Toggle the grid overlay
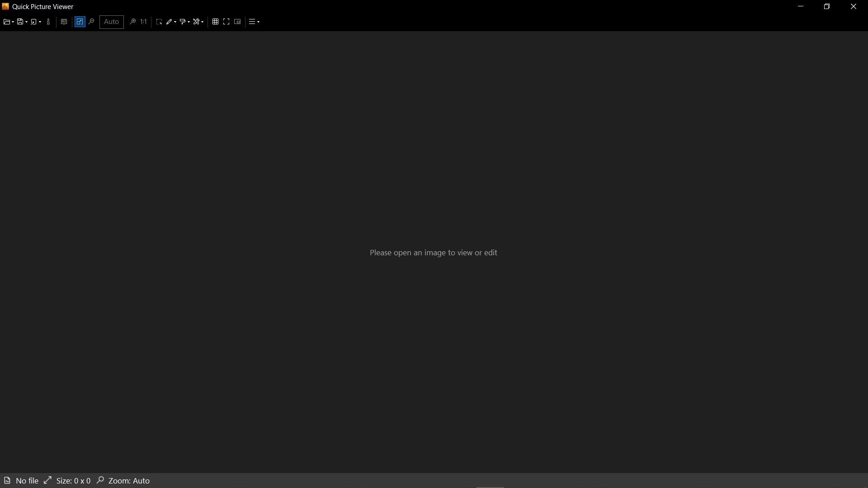 [x=216, y=22]
